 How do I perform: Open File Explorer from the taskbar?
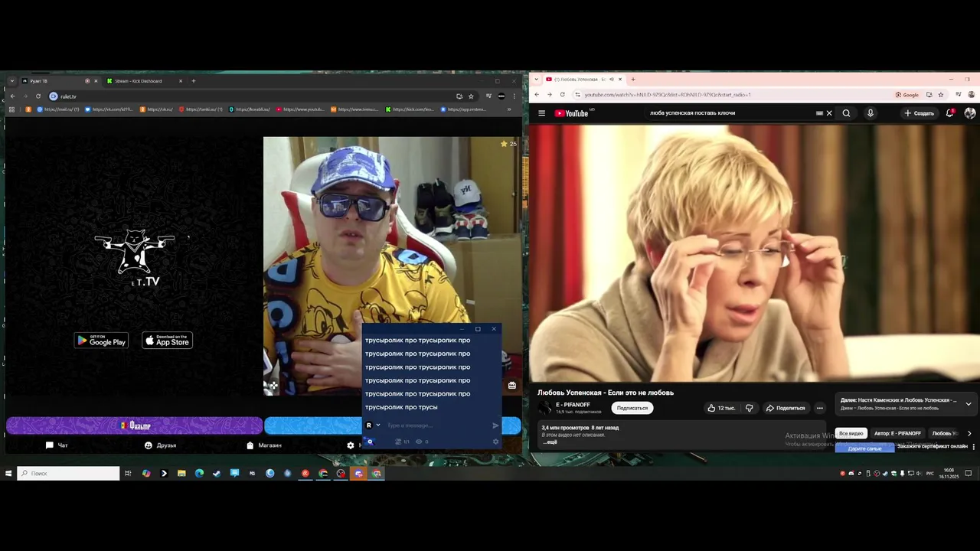[x=181, y=474]
